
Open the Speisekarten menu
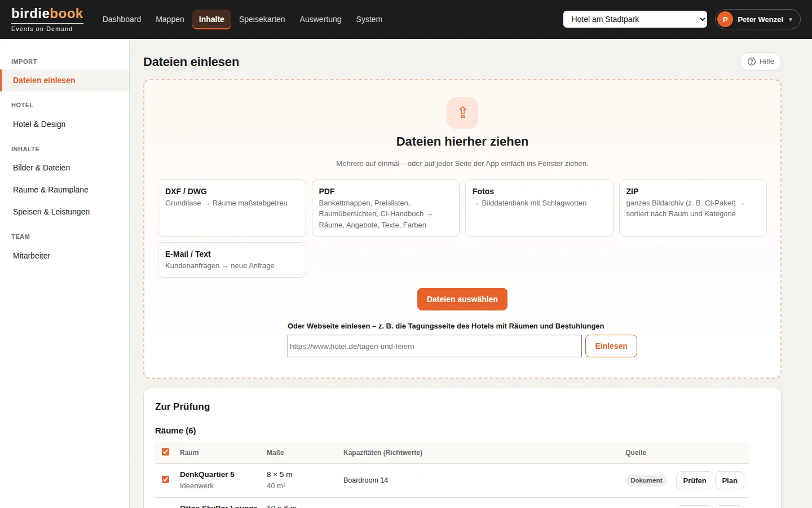pyautogui.click(x=262, y=19)
